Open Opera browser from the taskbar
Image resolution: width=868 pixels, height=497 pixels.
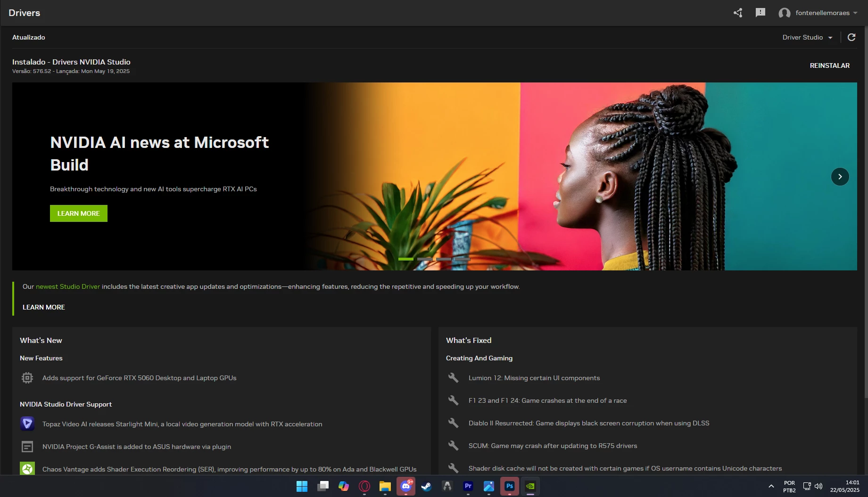[364, 486]
